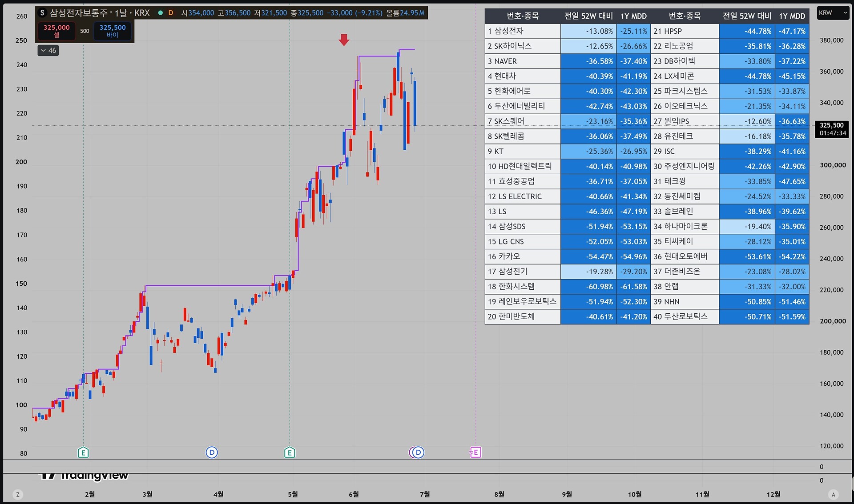Click the 12월 label on the time axis
This screenshot has width=854, height=504.
point(773,494)
